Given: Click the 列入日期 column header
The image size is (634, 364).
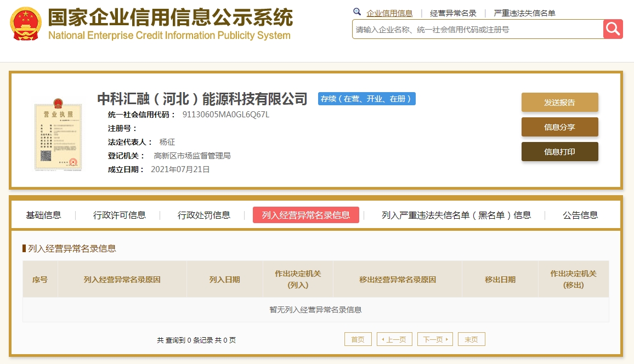Looking at the screenshot, I should tap(224, 279).
